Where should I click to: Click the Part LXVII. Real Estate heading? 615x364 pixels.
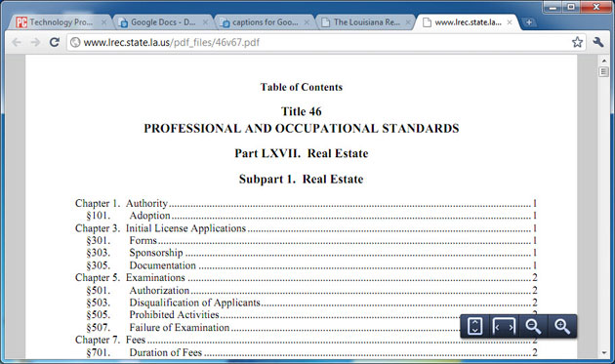[302, 153]
